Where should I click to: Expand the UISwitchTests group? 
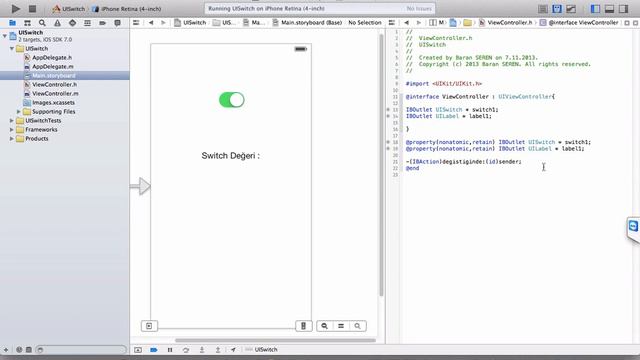pos(12,120)
